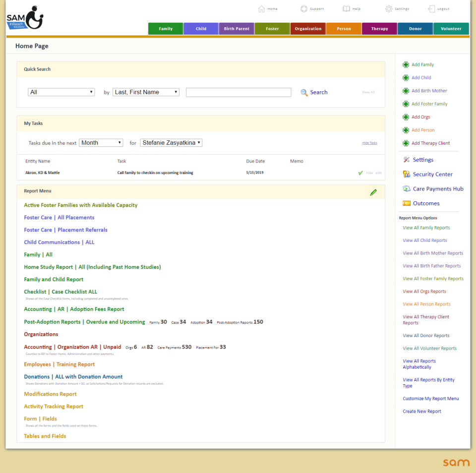
Task: Open Settings from the gear icon
Action: tap(388, 8)
